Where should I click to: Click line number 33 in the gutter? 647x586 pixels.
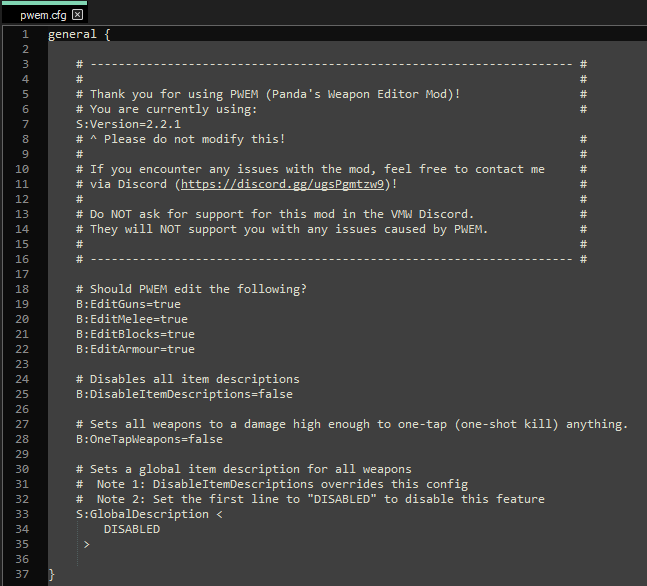(x=25, y=514)
